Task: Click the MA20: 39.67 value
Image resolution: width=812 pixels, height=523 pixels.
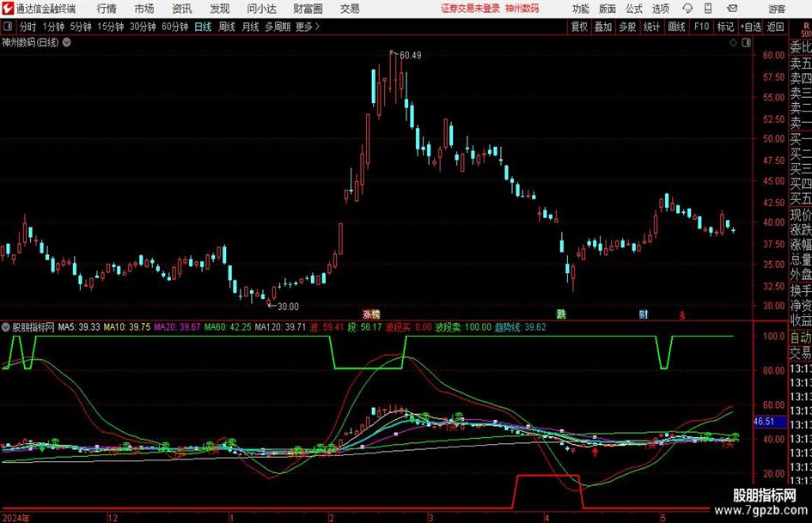Action: (177, 327)
